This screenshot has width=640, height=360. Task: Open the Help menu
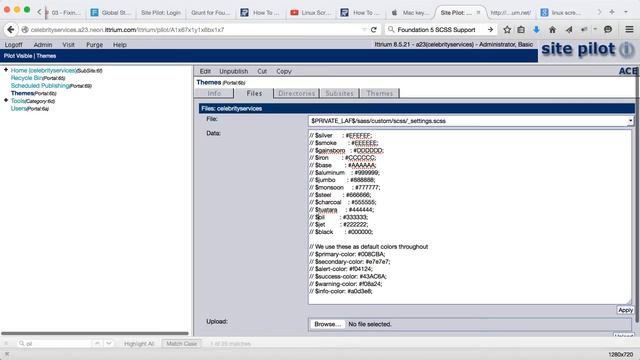coord(120,45)
